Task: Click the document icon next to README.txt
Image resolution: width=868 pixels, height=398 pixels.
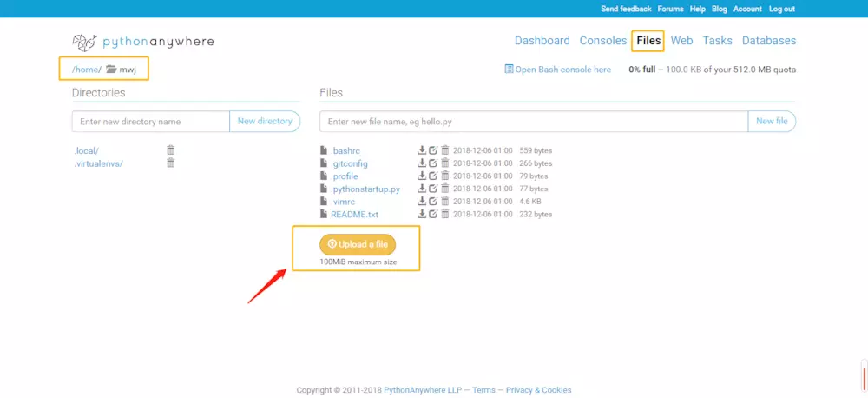Action: [x=324, y=214]
